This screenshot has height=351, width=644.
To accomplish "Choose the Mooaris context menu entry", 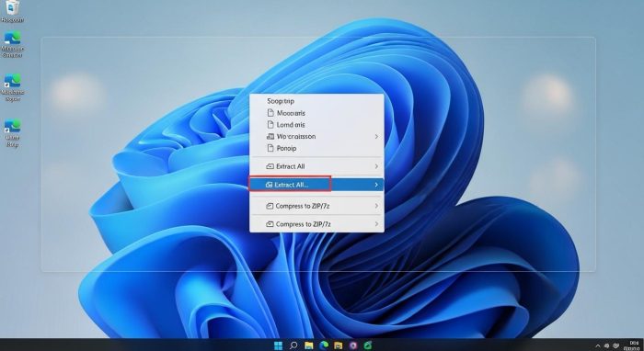I will [x=316, y=113].
